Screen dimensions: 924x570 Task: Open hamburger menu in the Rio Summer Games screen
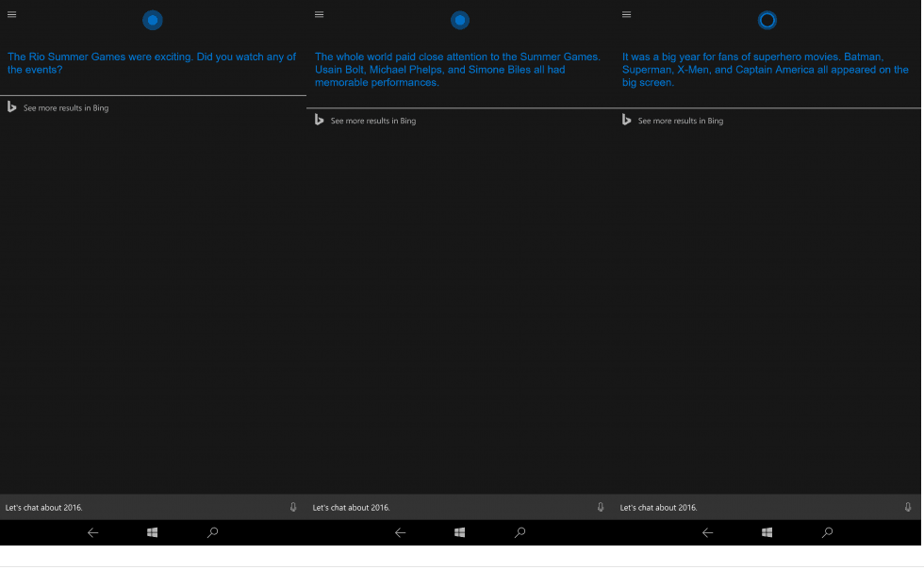(11, 15)
